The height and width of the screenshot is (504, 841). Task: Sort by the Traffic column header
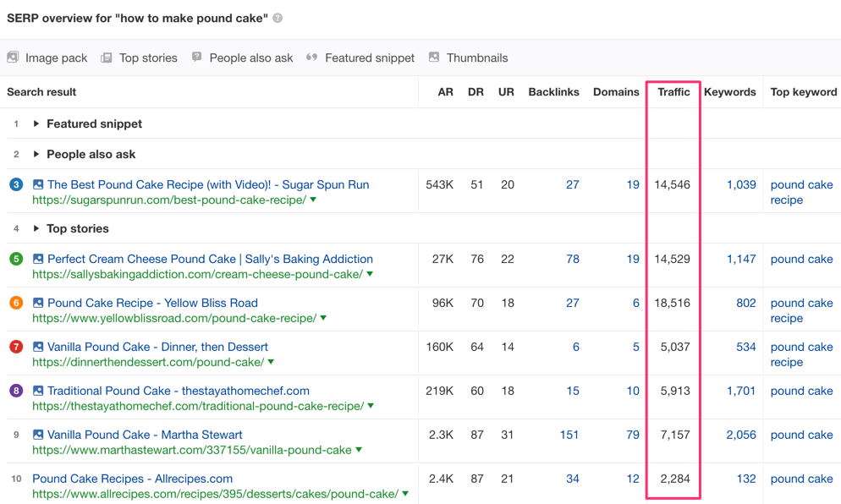673,91
